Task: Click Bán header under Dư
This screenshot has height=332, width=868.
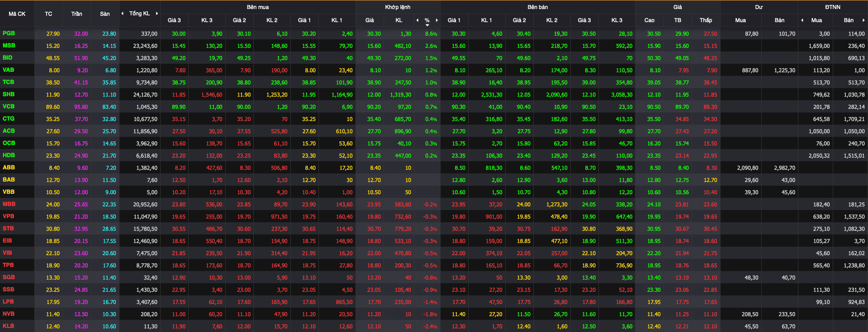Action: pyautogui.click(x=779, y=20)
